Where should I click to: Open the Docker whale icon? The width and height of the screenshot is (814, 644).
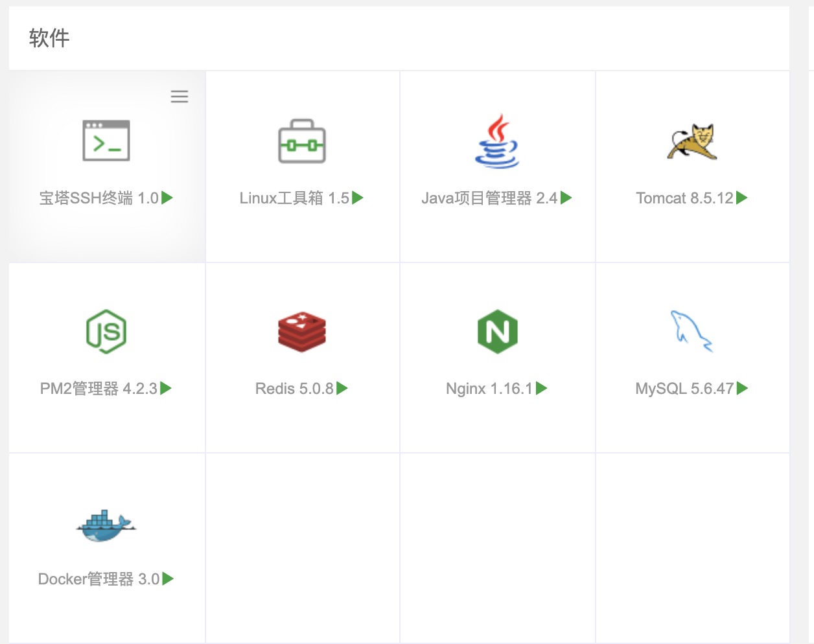pos(106,525)
